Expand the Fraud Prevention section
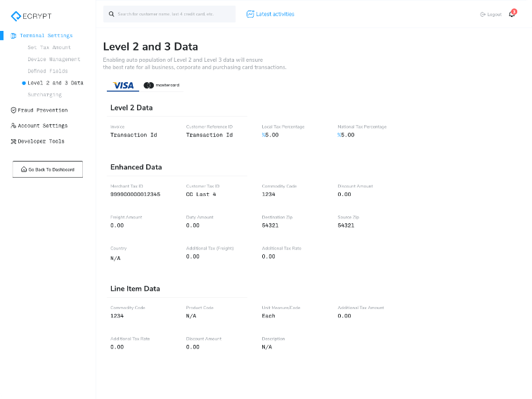532x399 pixels. coord(42,110)
